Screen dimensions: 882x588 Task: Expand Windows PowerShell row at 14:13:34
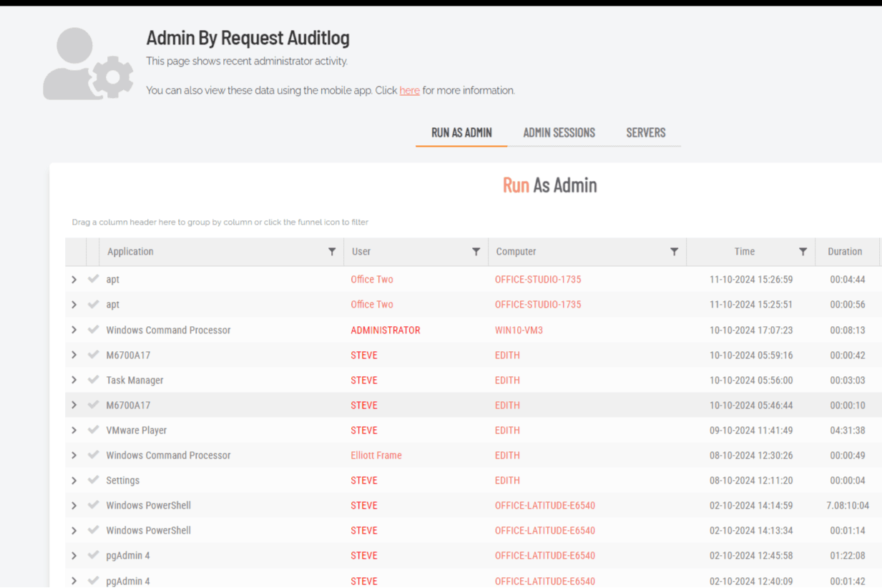tap(74, 530)
